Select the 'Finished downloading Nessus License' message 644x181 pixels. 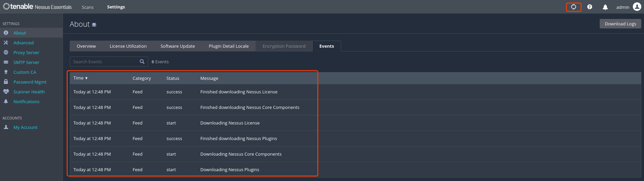coord(239,92)
